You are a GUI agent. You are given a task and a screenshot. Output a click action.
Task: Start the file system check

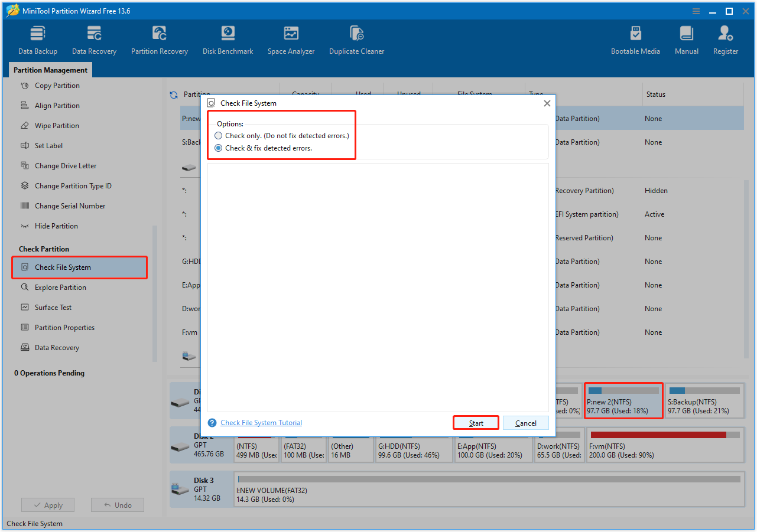pos(476,423)
